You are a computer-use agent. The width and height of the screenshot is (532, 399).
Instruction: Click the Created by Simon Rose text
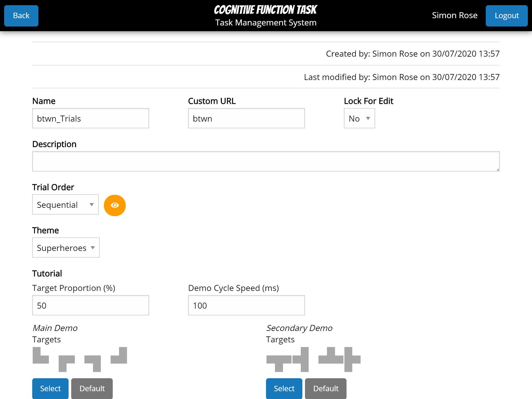[413, 54]
